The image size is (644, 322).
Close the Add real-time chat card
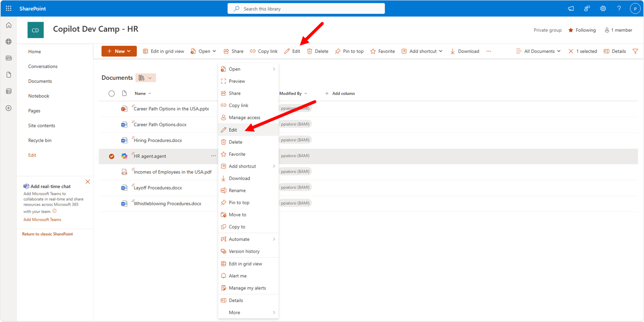[x=88, y=182]
